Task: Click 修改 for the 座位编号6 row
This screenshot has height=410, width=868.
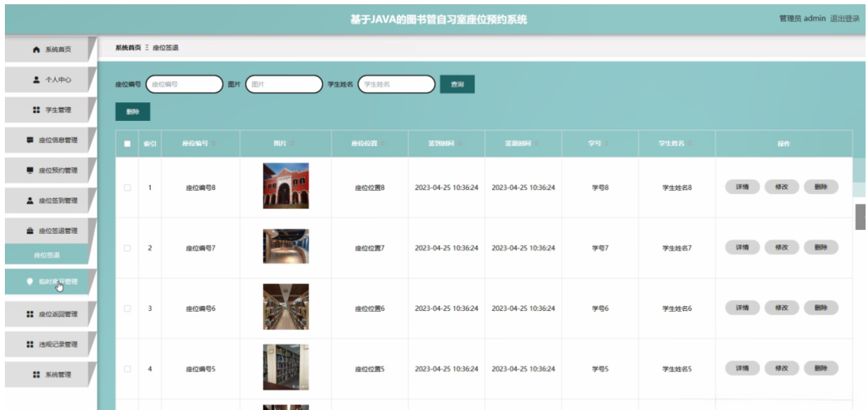Action: [782, 308]
